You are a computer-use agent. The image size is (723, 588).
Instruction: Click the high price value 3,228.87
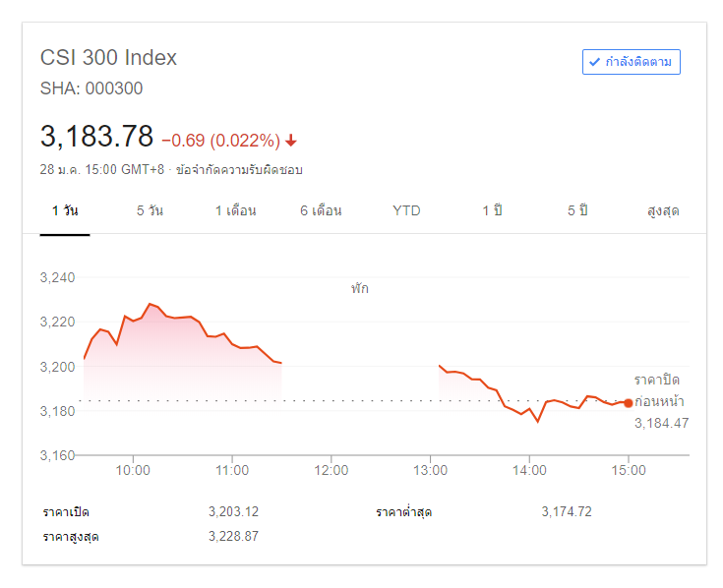point(233,537)
